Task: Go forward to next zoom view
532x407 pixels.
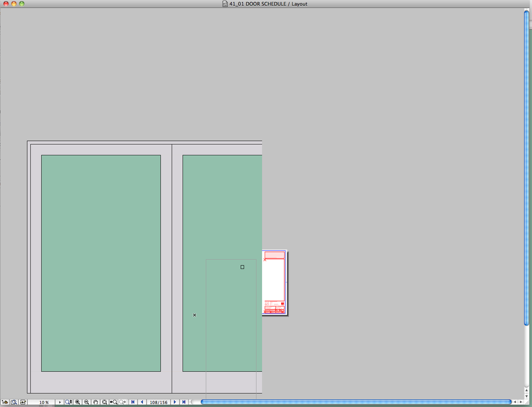Action: [122, 402]
